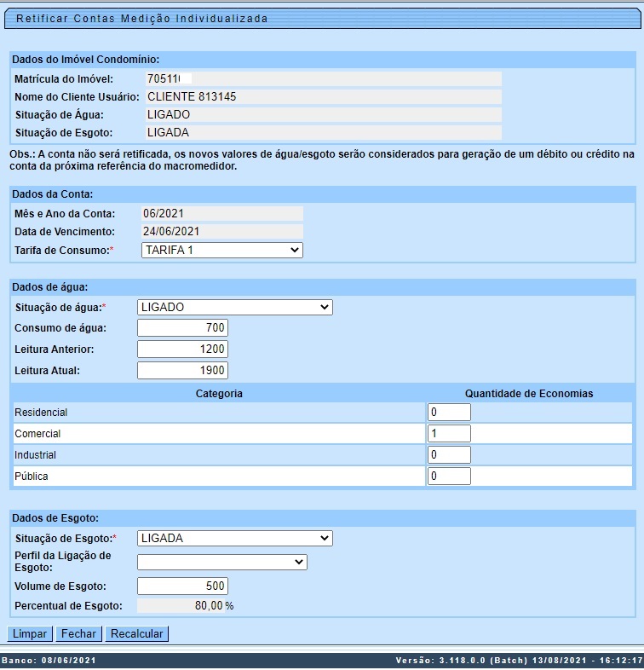Click the Dados do Imóvel Condomínio header
The image size is (644, 670).
click(85, 60)
